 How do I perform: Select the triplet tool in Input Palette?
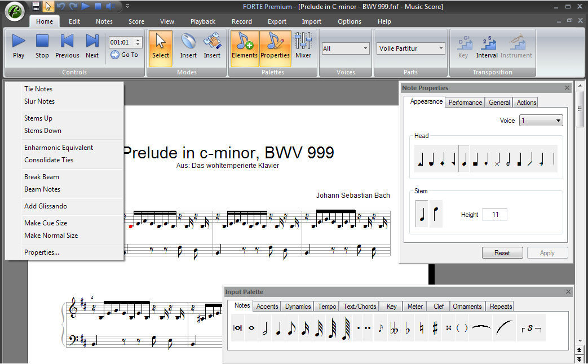(x=532, y=328)
